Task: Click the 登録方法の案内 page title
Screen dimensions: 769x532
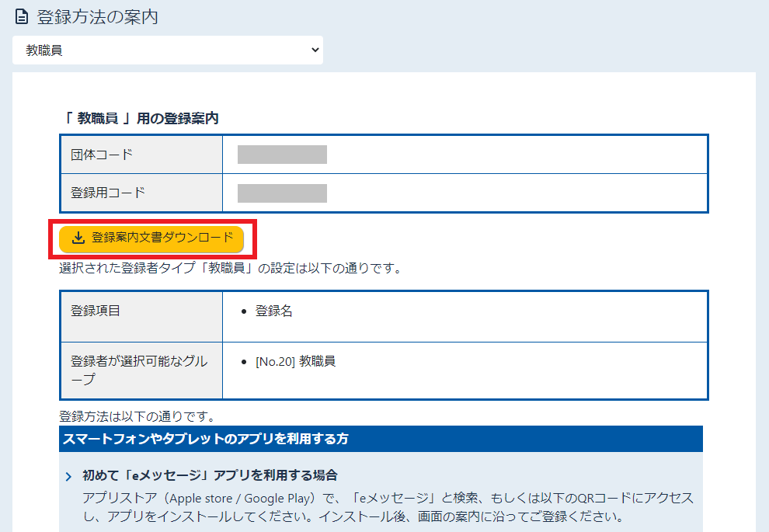Action: (x=98, y=17)
